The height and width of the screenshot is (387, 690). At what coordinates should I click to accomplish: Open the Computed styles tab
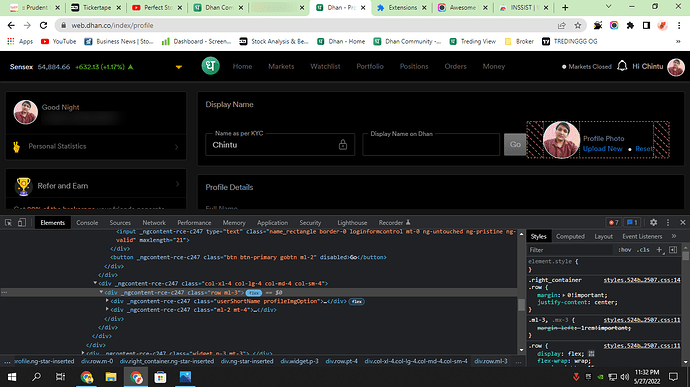tap(570, 236)
